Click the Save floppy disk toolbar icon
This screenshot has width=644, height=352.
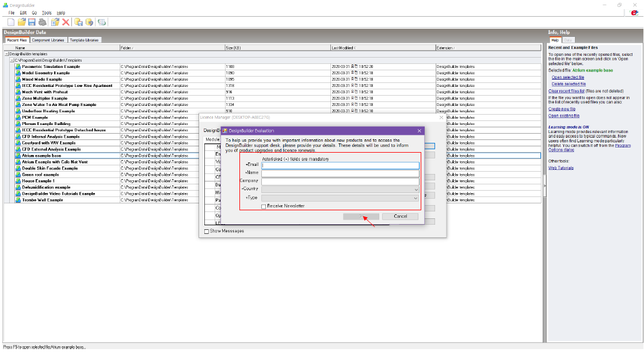point(32,22)
